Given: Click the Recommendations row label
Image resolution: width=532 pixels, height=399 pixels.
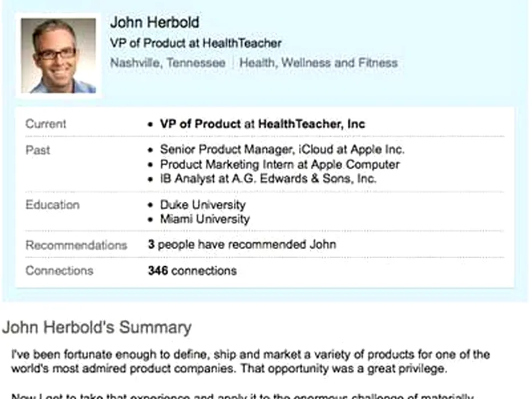Looking at the screenshot, I should 76,245.
